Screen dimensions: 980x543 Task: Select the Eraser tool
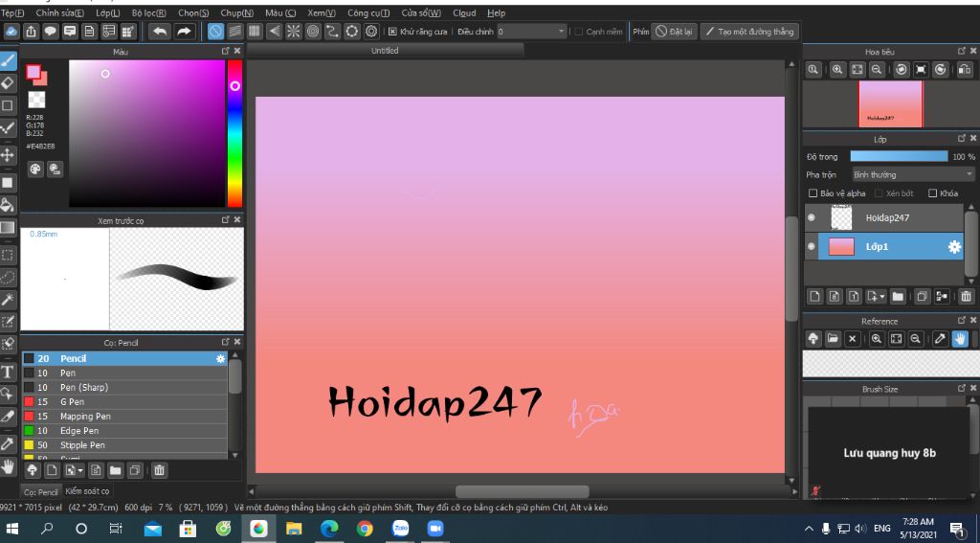(x=8, y=83)
